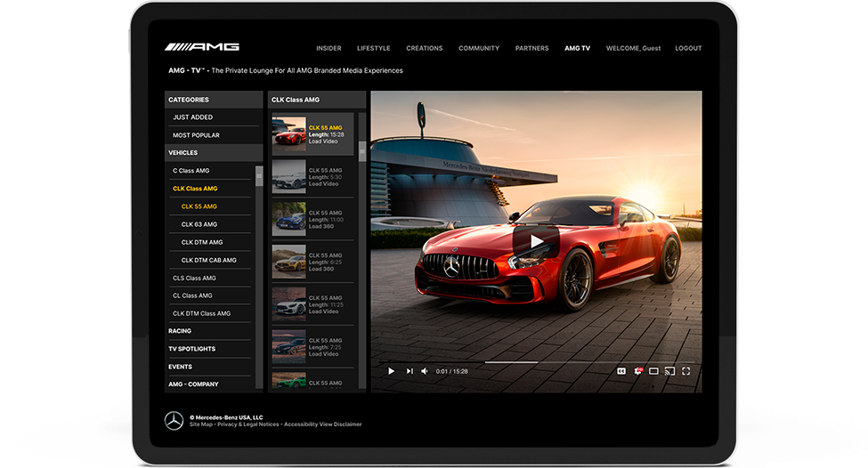Viewport: 868px width, 468px height.
Task: Open the PARTNERS menu
Action: (532, 48)
